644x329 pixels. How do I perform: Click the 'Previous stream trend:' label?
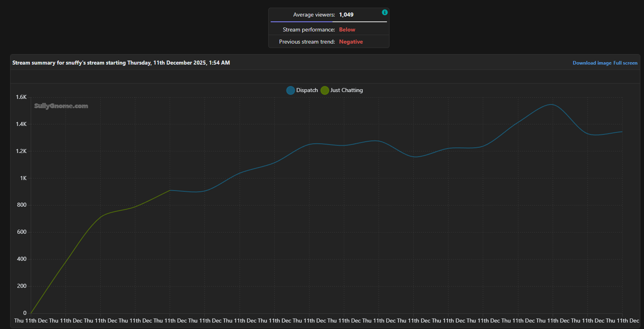[307, 42]
